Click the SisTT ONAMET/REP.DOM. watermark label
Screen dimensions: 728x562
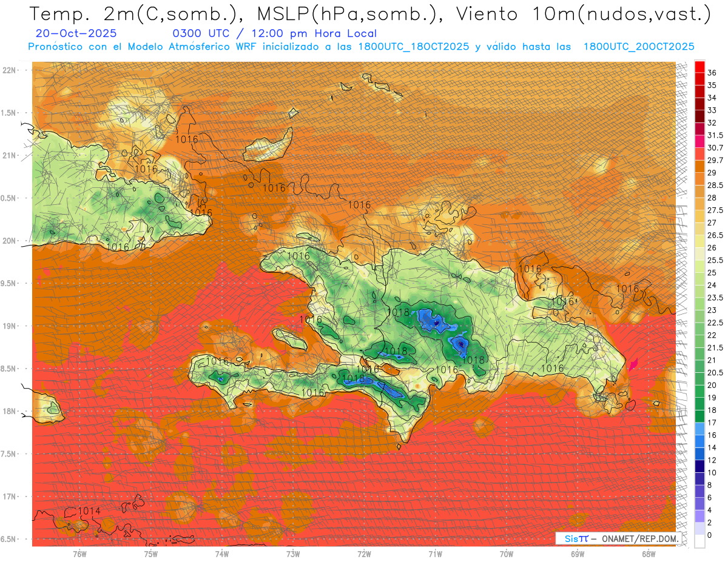coord(618,538)
